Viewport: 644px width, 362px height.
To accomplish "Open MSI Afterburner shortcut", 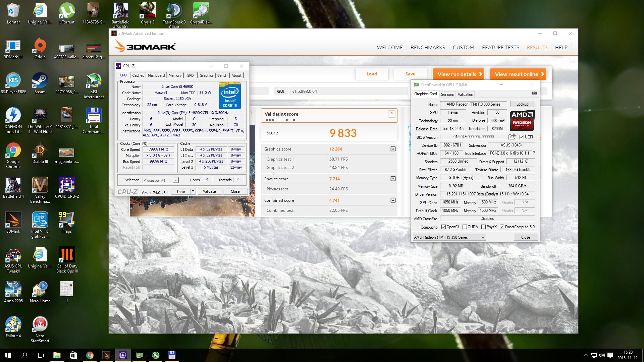I will pyautogui.click(x=94, y=86).
